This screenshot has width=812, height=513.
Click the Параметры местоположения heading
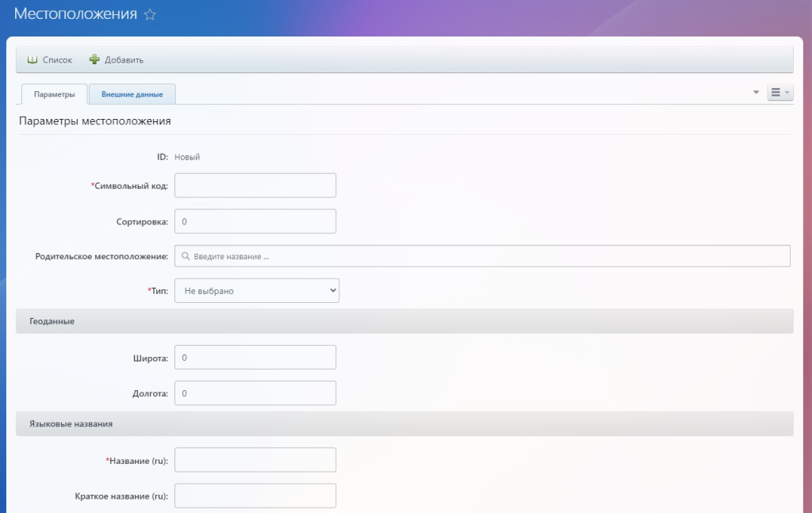point(95,121)
